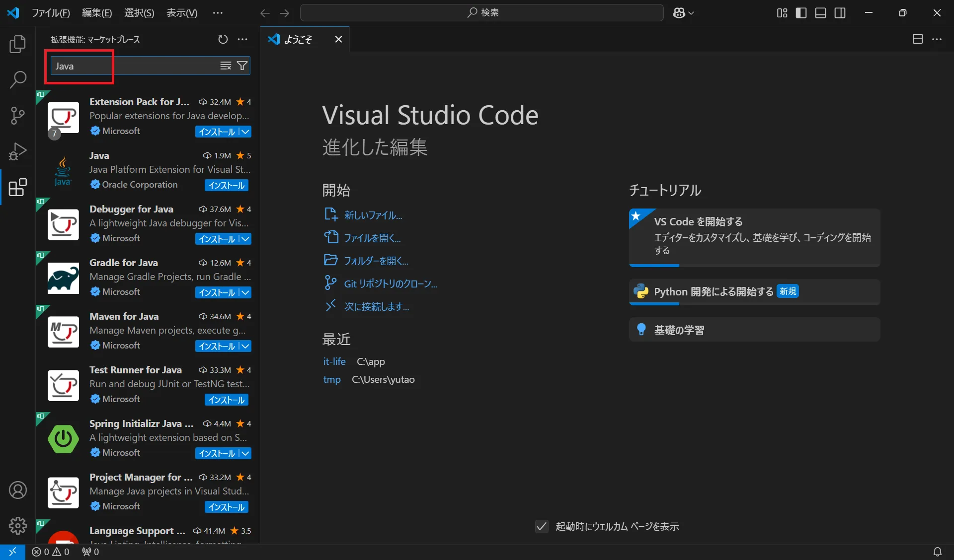Split the editor layout icon
Screen dimensions: 954x560
click(x=918, y=39)
